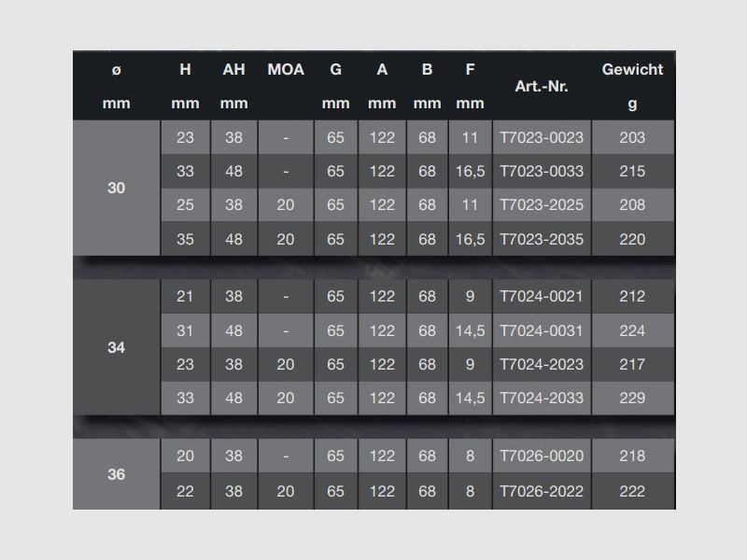Click the weight value 203

[632, 137]
